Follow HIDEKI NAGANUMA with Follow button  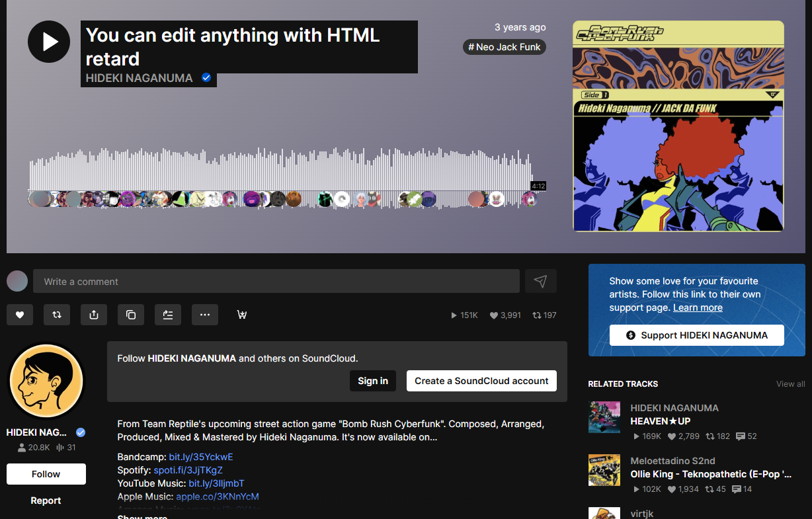[46, 474]
